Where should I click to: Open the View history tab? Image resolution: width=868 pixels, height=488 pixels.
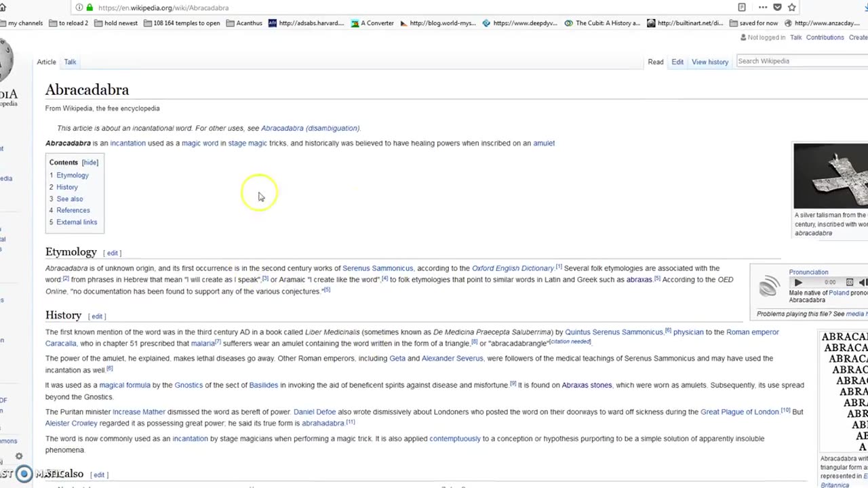(710, 62)
